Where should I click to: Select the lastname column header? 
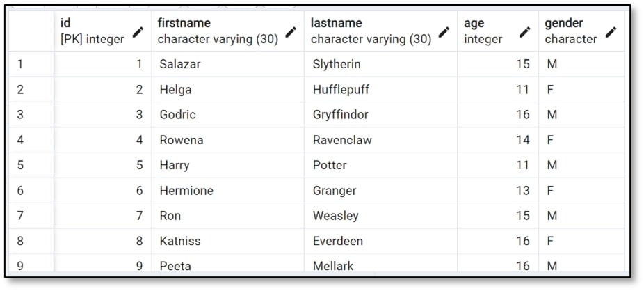(336, 24)
